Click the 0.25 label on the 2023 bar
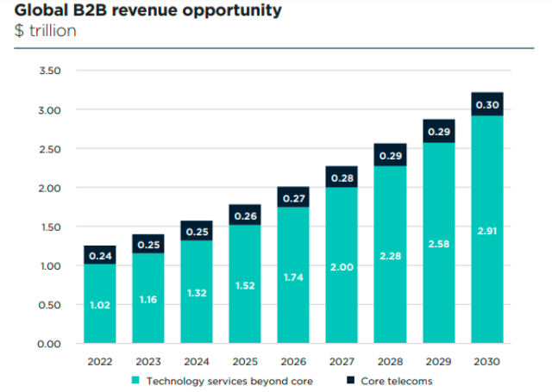Screen dimensions: 552x392 (148, 245)
